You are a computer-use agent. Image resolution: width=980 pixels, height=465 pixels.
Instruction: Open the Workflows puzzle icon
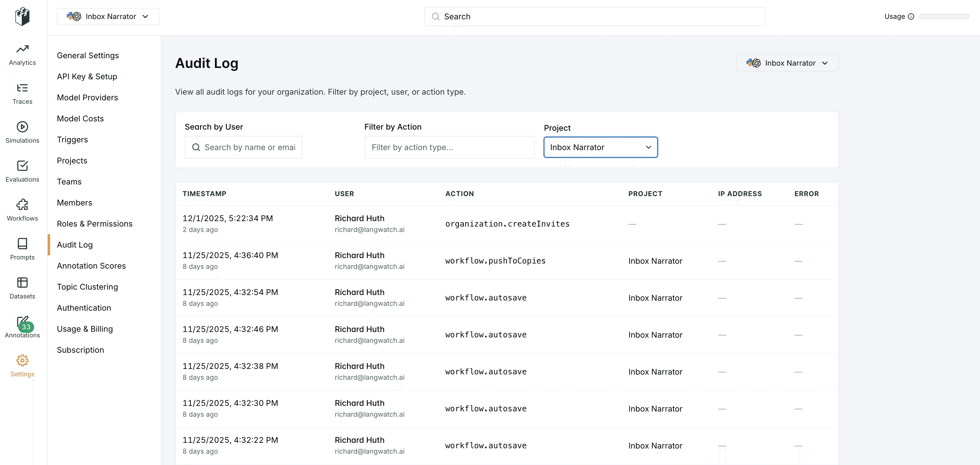pos(22,205)
